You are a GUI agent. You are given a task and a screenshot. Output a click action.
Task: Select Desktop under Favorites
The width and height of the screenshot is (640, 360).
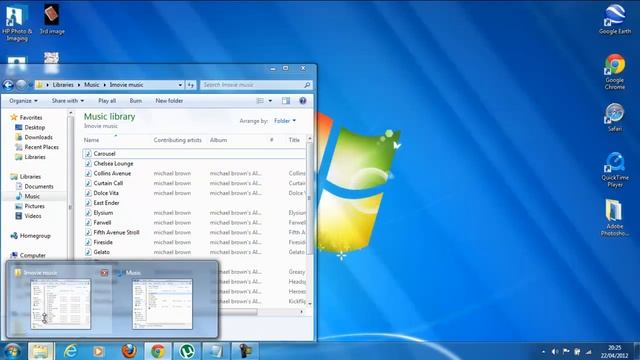click(35, 127)
